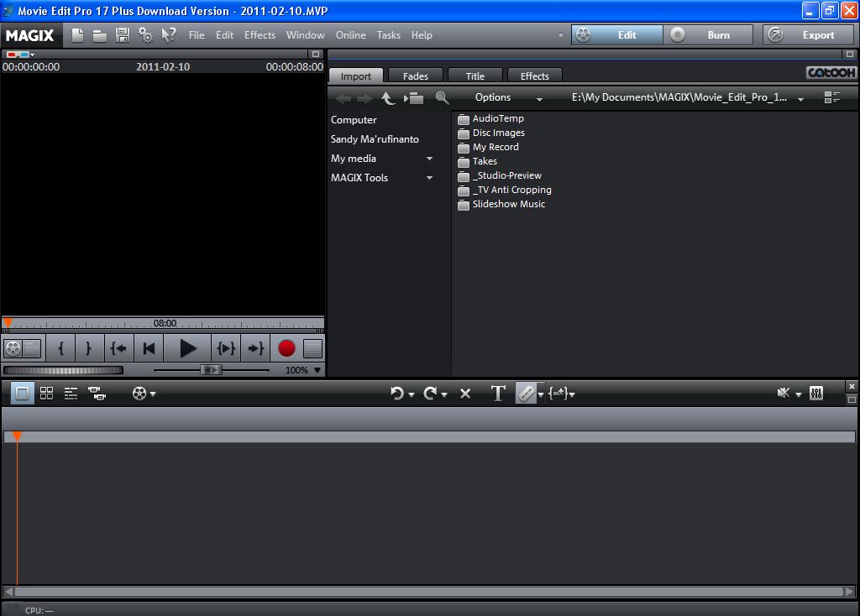Click the orange timeline playhead marker
This screenshot has width=860, height=616.
(17, 436)
